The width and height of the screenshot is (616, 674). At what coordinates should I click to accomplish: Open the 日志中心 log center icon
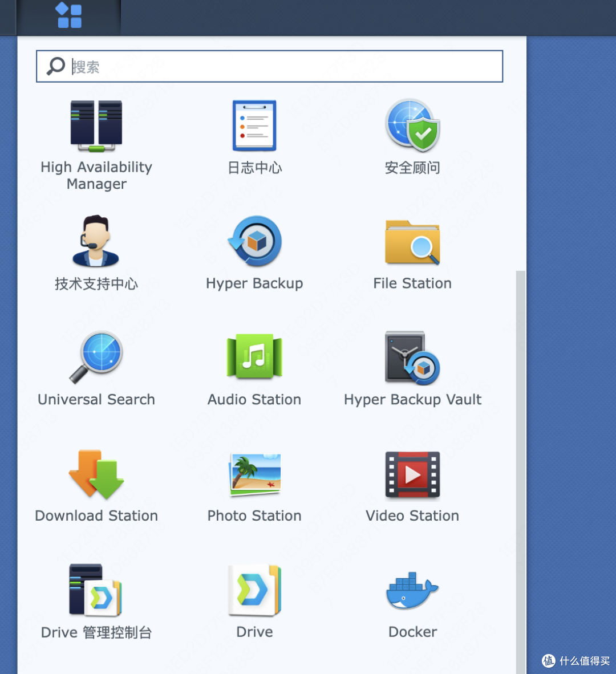254,125
